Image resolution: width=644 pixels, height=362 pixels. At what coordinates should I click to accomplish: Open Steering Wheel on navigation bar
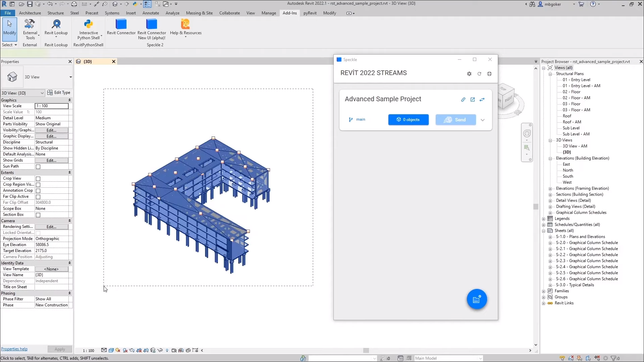pyautogui.click(x=527, y=134)
